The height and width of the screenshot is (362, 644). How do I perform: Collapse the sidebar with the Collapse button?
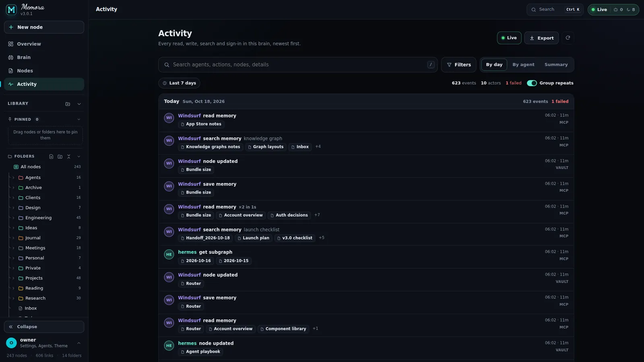coord(44,327)
